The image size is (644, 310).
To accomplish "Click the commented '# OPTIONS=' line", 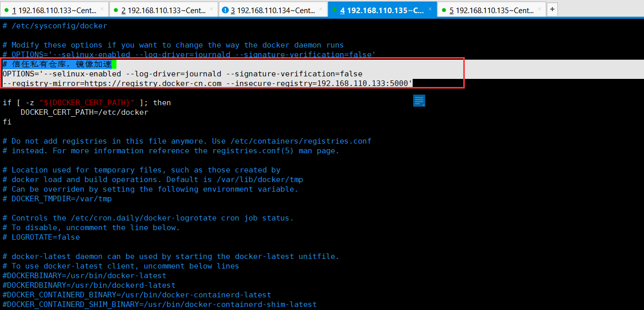I will [189, 55].
